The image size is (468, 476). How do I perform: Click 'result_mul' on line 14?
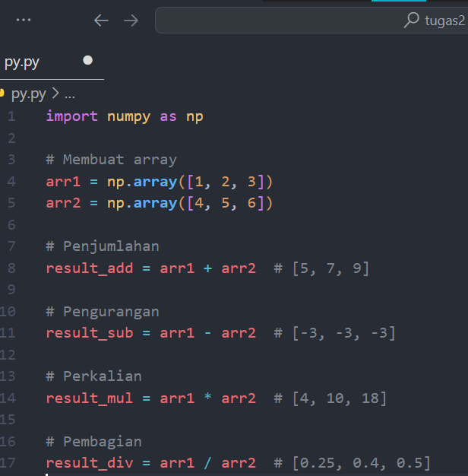point(90,398)
